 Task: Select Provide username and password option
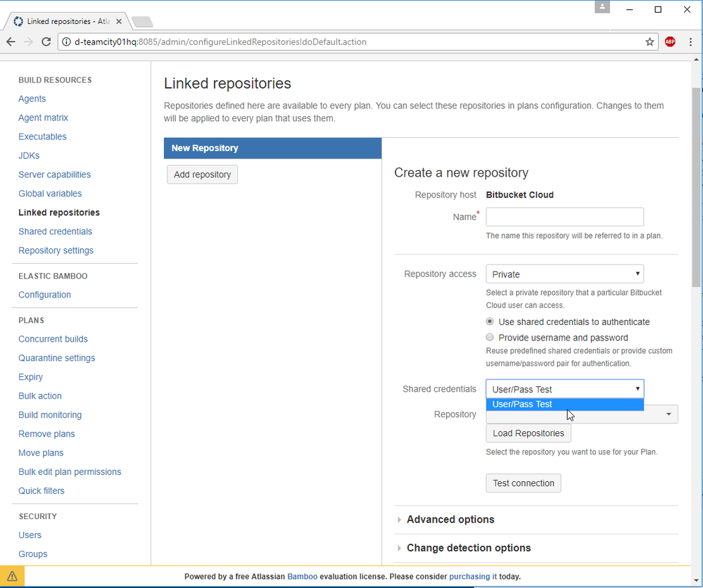[490, 337]
